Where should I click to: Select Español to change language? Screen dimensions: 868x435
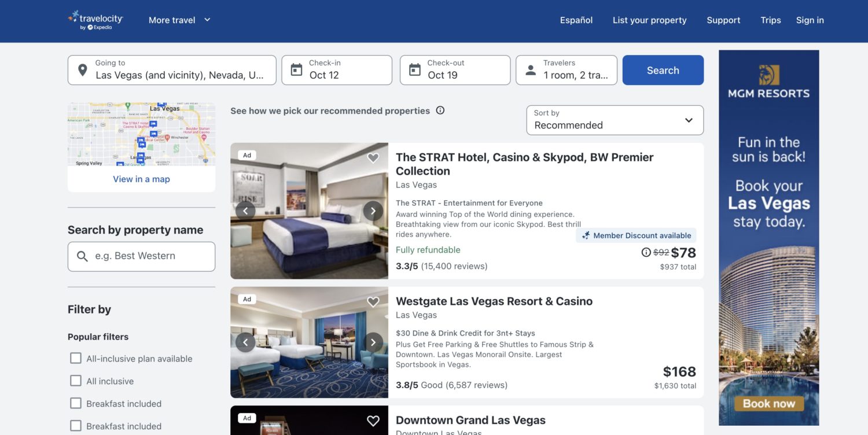coord(576,20)
